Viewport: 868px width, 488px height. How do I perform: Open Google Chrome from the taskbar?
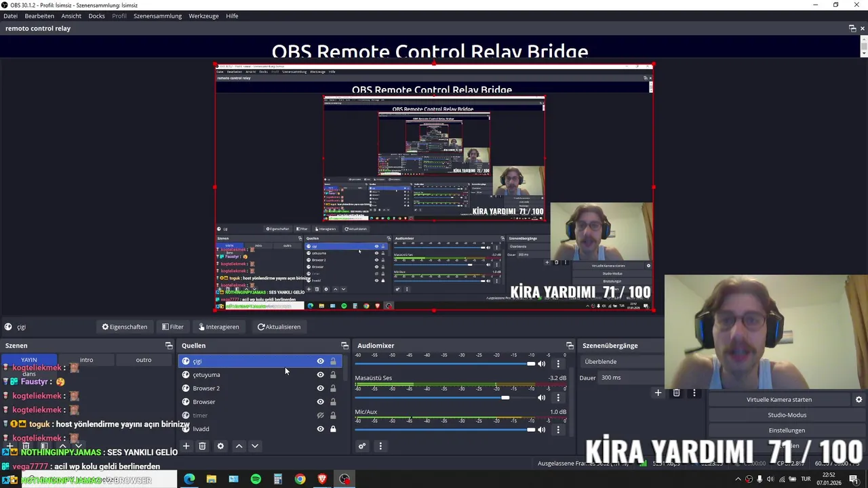tap(300, 479)
